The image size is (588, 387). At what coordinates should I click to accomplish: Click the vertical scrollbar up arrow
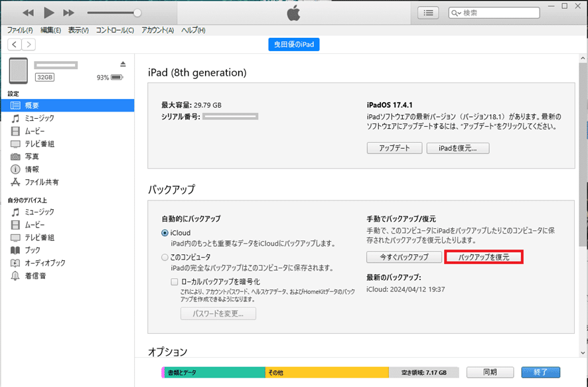583,58
